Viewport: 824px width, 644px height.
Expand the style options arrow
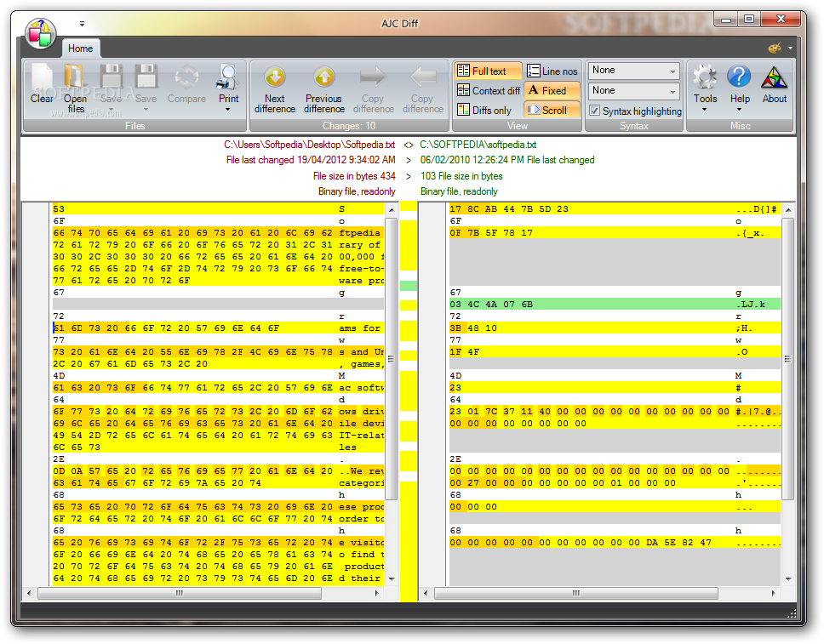coord(790,48)
